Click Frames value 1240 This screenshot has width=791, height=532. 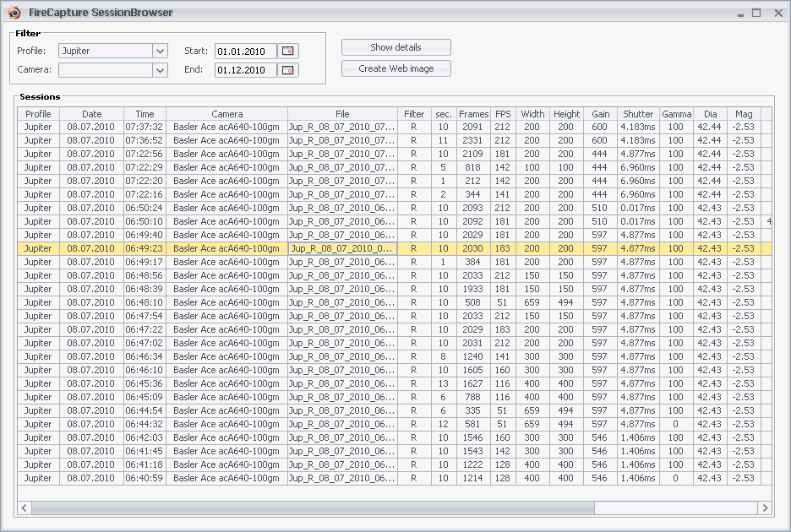472,356
